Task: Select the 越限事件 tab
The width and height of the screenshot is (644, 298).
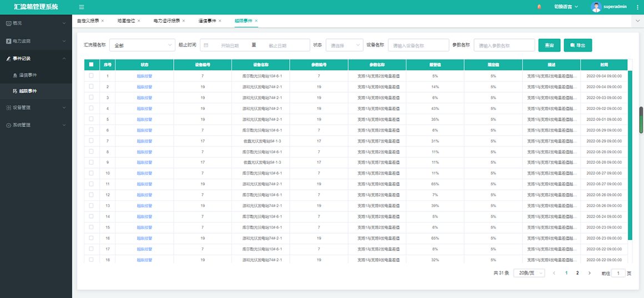Action: 244,21
